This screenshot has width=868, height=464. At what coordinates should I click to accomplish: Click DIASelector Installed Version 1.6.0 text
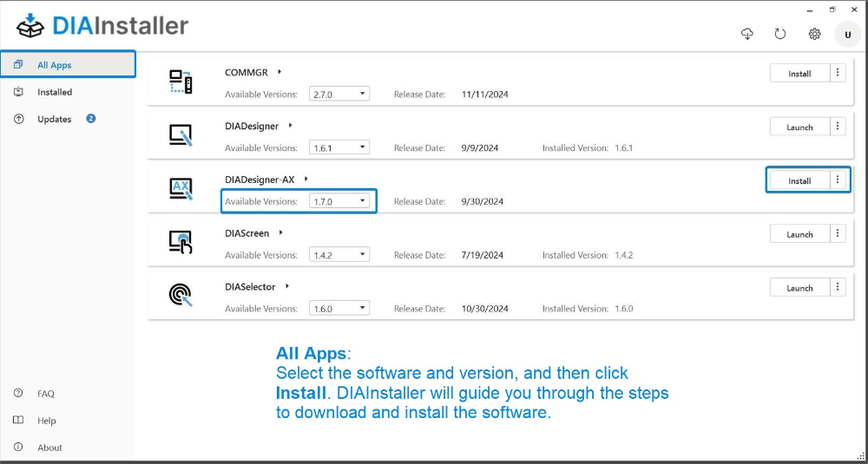tap(588, 309)
